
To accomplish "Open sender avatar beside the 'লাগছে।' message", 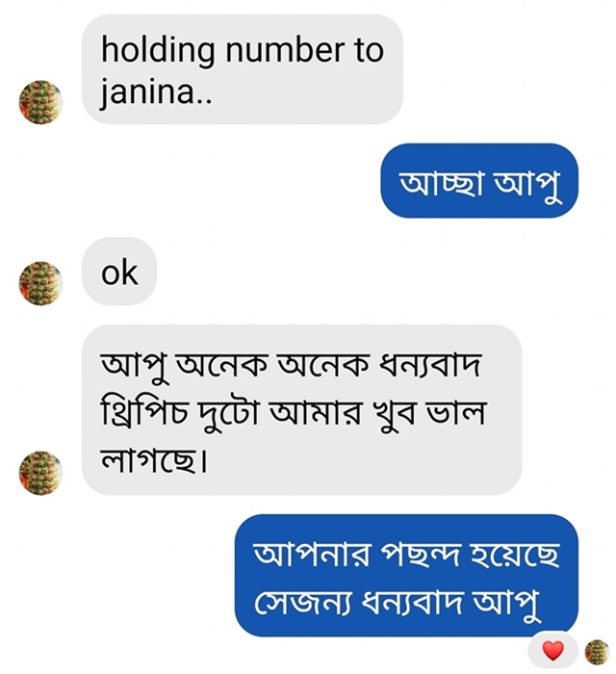I will [x=40, y=473].
